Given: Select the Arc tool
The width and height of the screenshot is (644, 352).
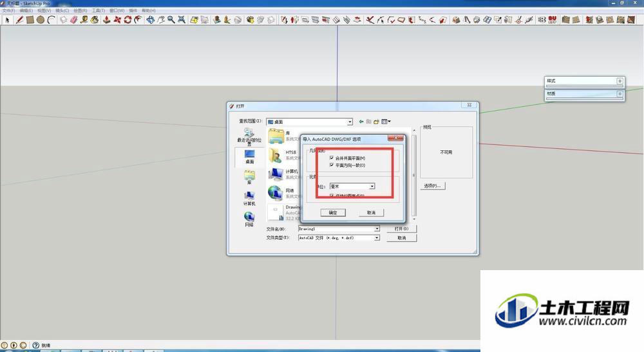Looking at the screenshot, I should point(51,20).
